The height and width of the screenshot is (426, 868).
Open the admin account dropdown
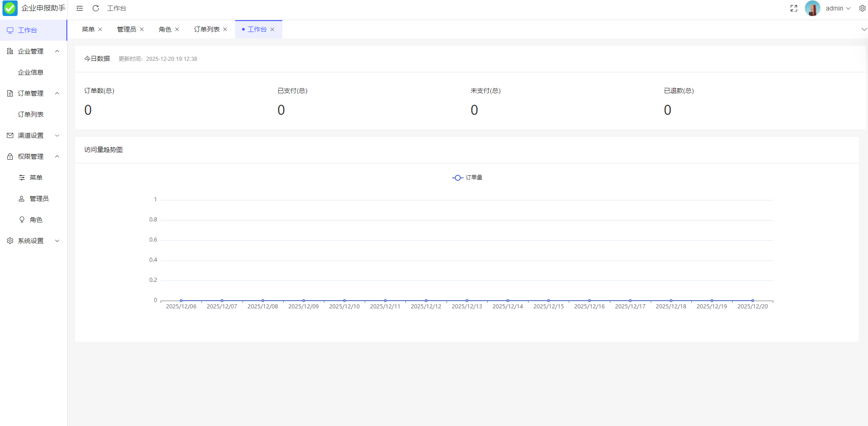click(838, 8)
